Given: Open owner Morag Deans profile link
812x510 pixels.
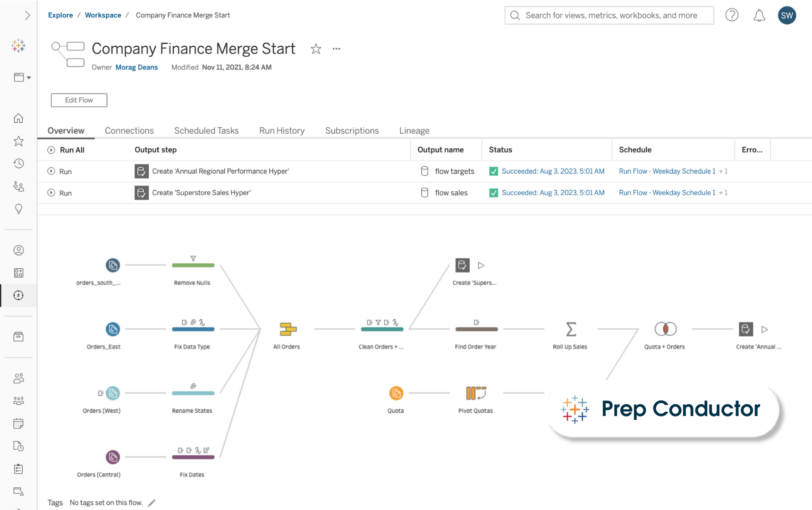Looking at the screenshot, I should click(136, 67).
